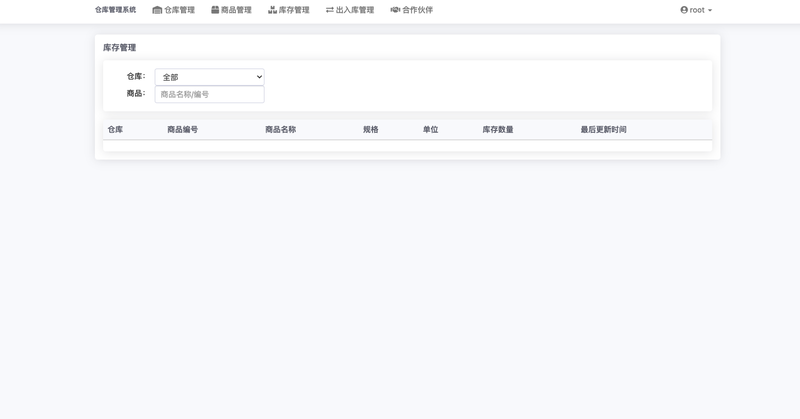Click the box icon beside 商品管理

coord(215,10)
